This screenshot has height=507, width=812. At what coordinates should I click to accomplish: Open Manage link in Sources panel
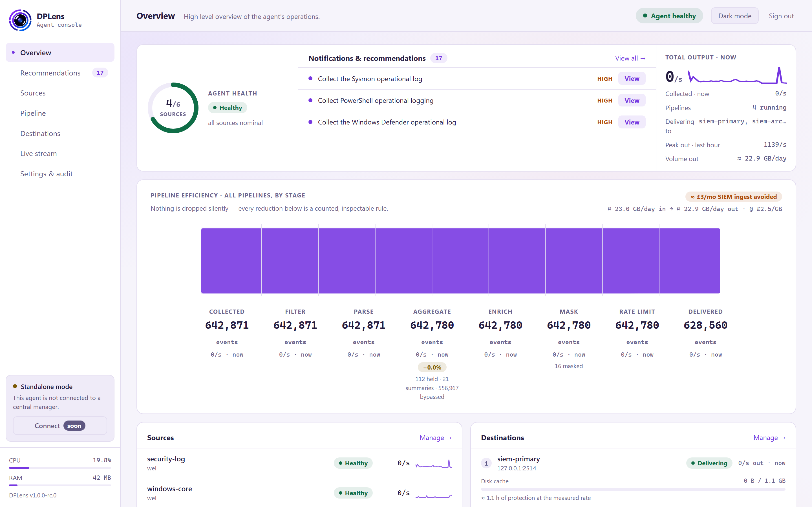(x=436, y=438)
